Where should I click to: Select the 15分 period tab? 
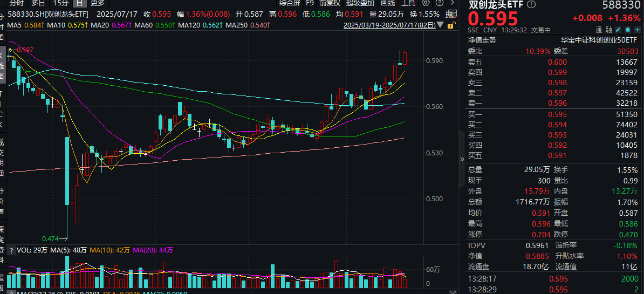point(60,3)
